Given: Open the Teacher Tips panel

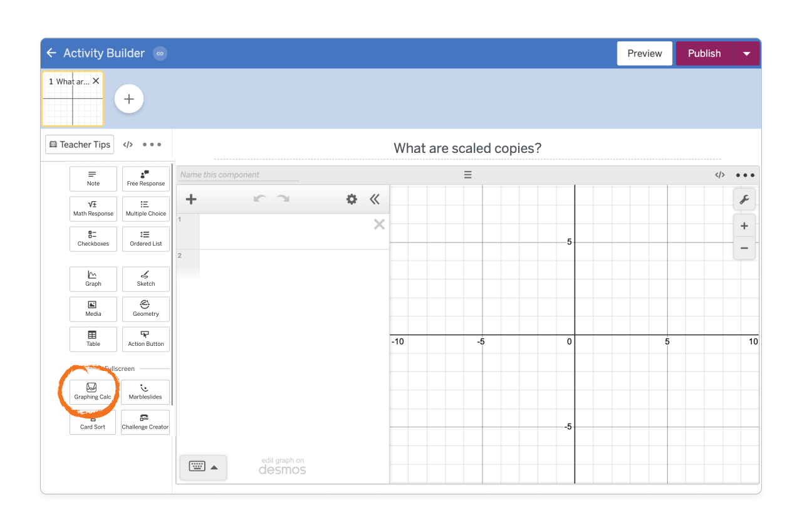Looking at the screenshot, I should [x=79, y=144].
